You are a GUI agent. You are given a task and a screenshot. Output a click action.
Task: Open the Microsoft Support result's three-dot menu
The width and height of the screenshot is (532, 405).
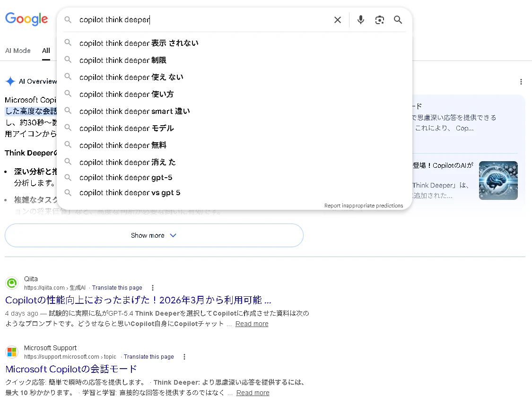pyautogui.click(x=184, y=357)
